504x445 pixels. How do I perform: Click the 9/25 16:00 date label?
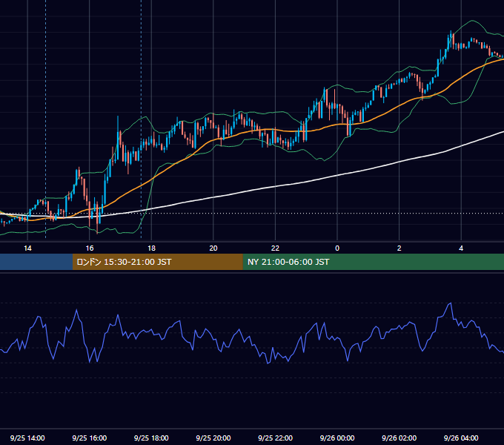tap(90, 438)
